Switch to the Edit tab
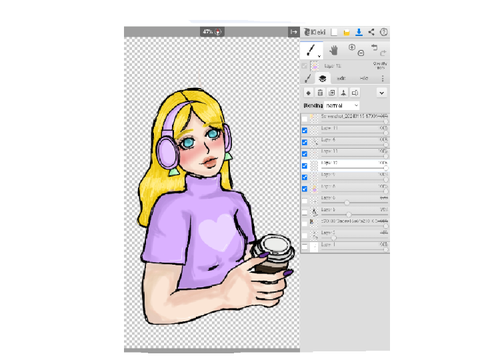The height and width of the screenshot is (360, 480). pyautogui.click(x=341, y=78)
